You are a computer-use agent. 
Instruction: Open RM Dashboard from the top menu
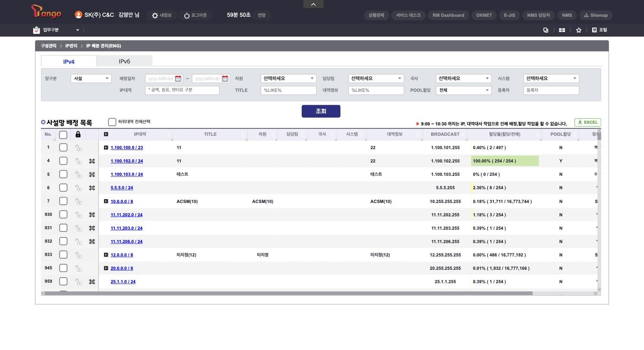(448, 15)
